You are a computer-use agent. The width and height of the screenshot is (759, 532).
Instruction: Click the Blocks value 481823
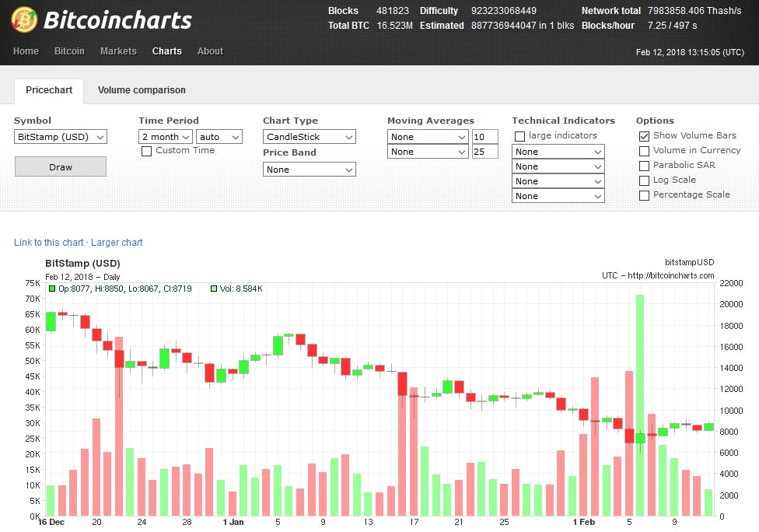(393, 11)
